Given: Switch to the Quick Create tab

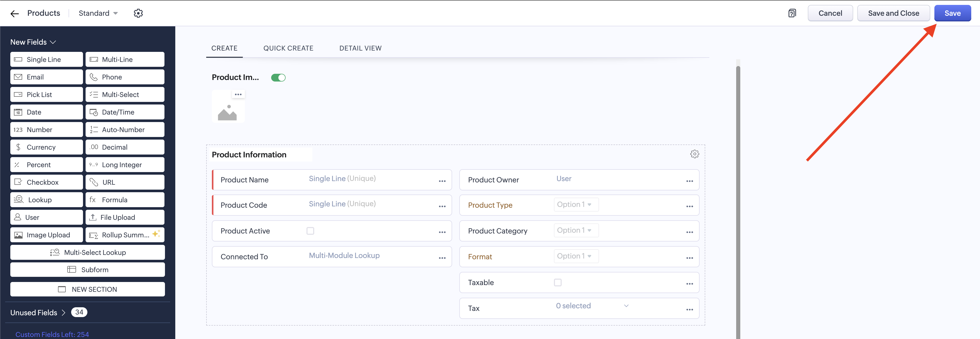Looking at the screenshot, I should click(x=288, y=49).
